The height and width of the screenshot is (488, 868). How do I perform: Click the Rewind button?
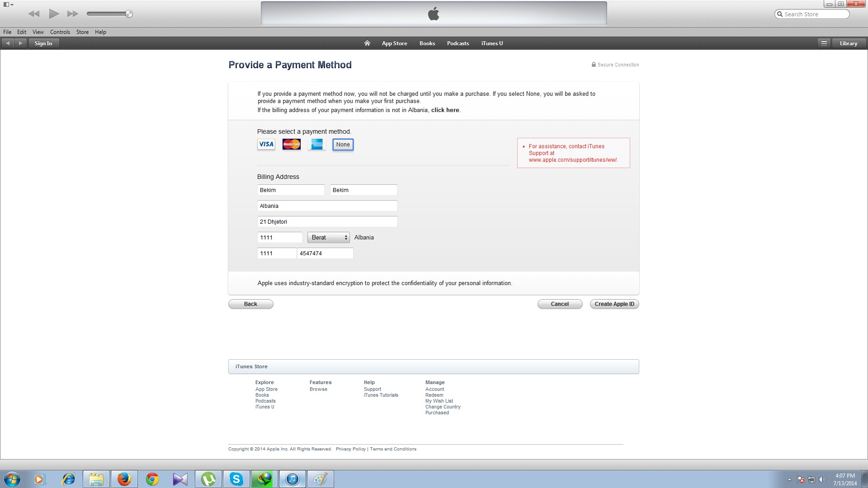[34, 14]
